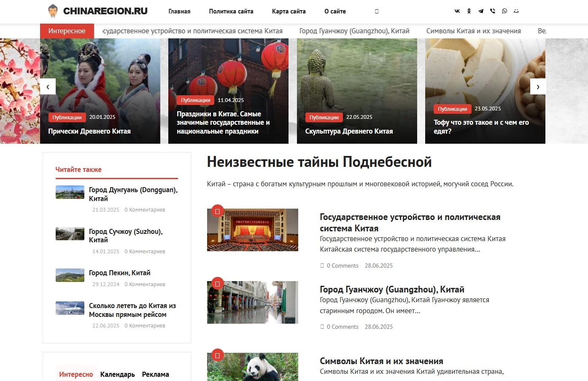The height and width of the screenshot is (381, 588).
Task: Open the Odnoklassniki social icon
Action: coord(469,11)
